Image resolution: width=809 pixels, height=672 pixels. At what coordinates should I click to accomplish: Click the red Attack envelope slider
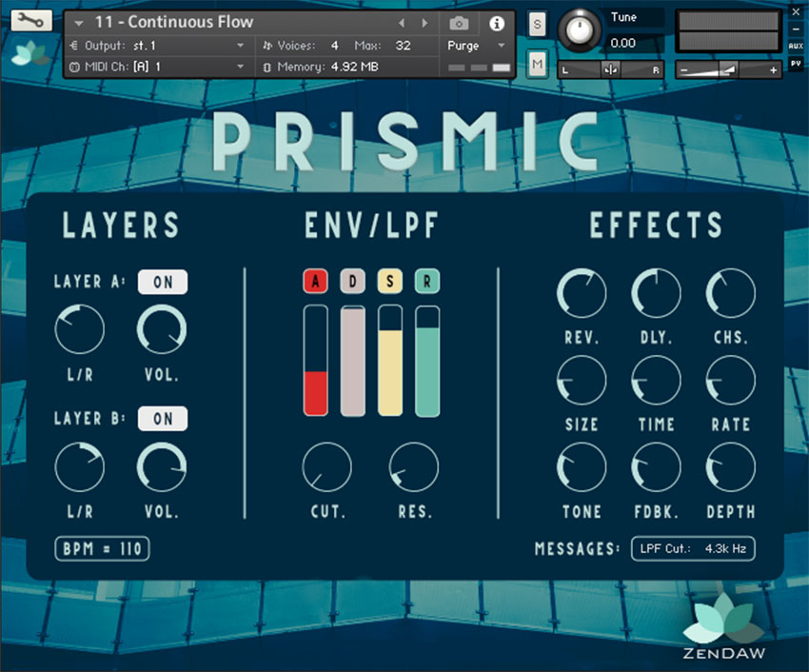pyautogui.click(x=315, y=361)
